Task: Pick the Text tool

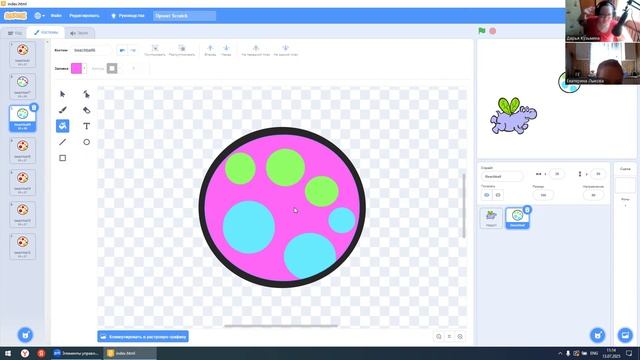Action: tap(87, 126)
